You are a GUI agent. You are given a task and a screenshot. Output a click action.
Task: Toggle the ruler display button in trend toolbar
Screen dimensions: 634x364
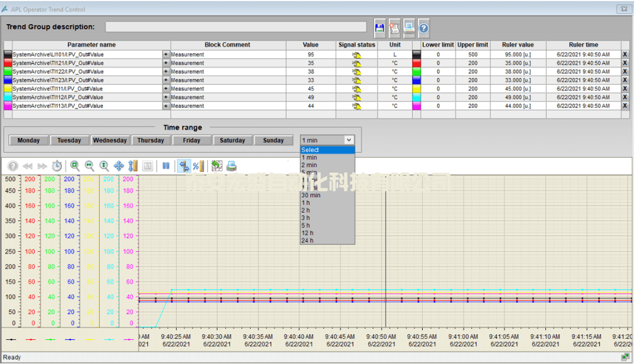[184, 166]
